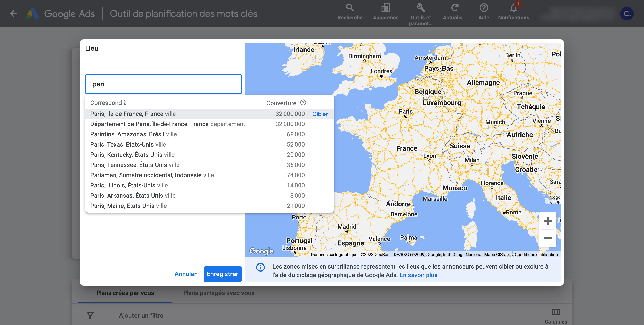This screenshot has height=325, width=644.
Task: Click the info icon below the map
Action: (260, 267)
